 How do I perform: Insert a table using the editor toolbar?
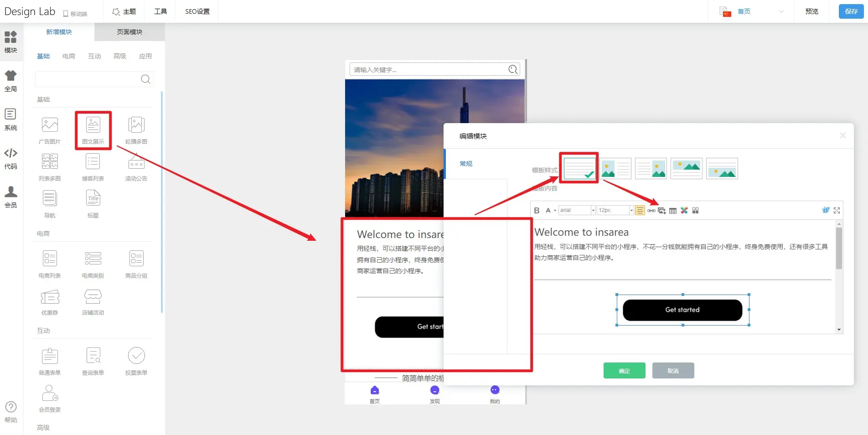(x=673, y=210)
